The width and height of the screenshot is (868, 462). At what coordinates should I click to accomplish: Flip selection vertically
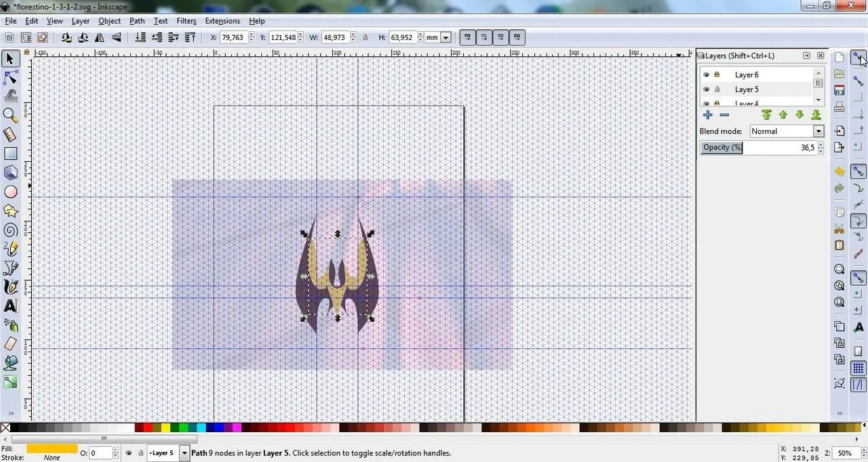pos(115,38)
